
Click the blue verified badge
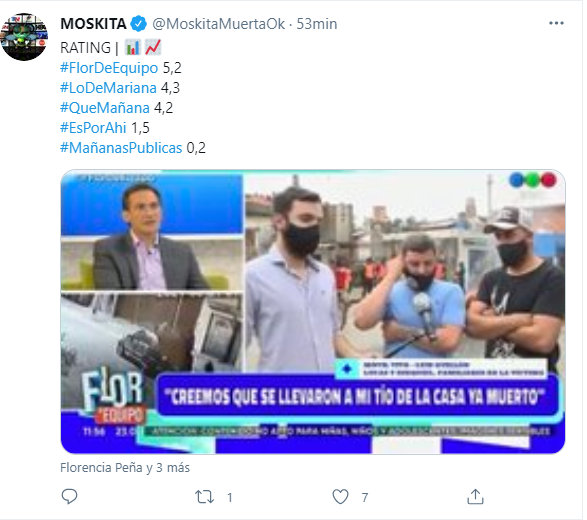click(x=139, y=24)
